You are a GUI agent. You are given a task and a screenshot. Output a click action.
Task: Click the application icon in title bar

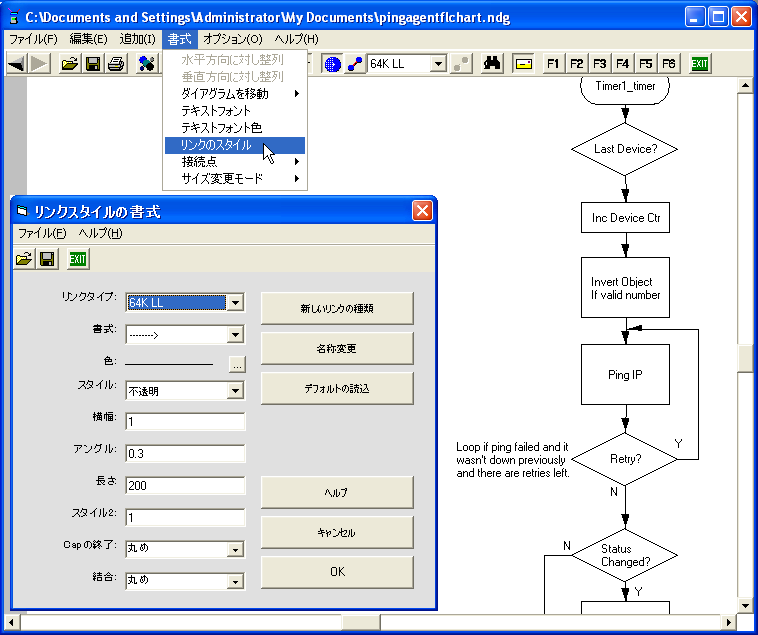(14, 17)
